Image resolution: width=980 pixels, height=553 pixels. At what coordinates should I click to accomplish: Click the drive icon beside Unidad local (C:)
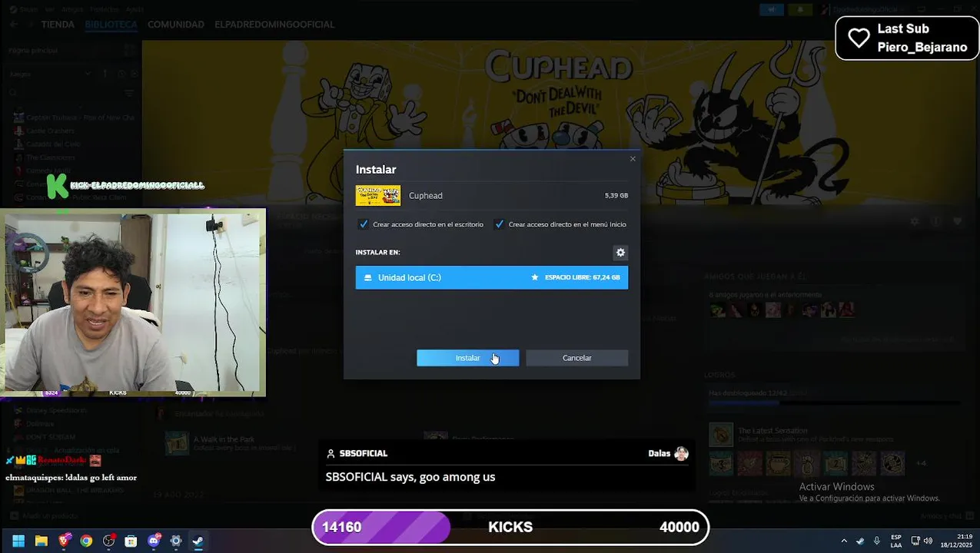tap(367, 277)
